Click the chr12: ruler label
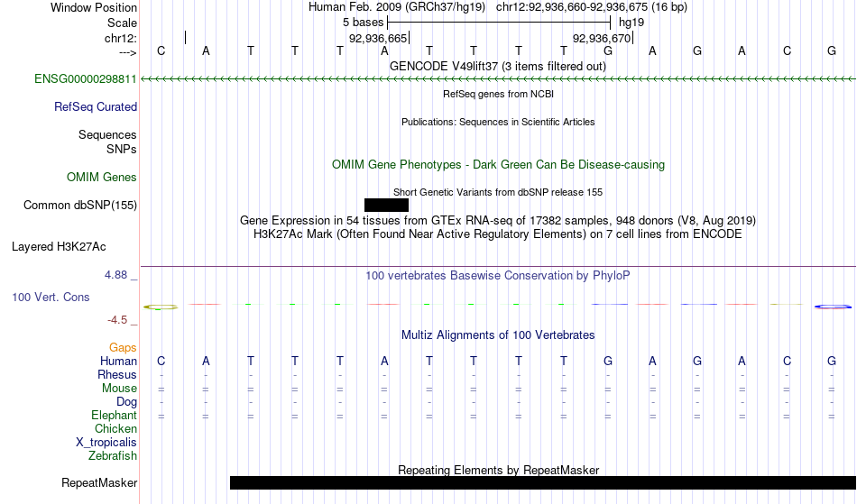The image size is (857, 504). point(121,38)
